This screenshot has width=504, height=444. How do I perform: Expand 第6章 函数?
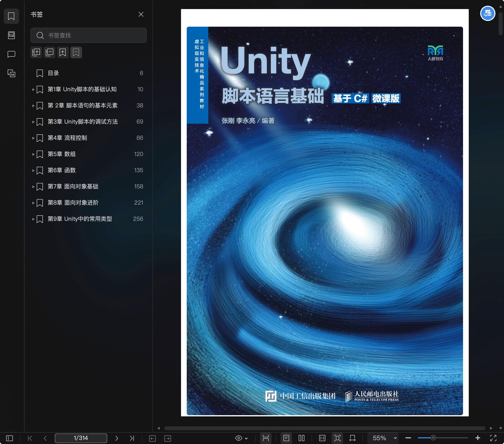(x=33, y=170)
